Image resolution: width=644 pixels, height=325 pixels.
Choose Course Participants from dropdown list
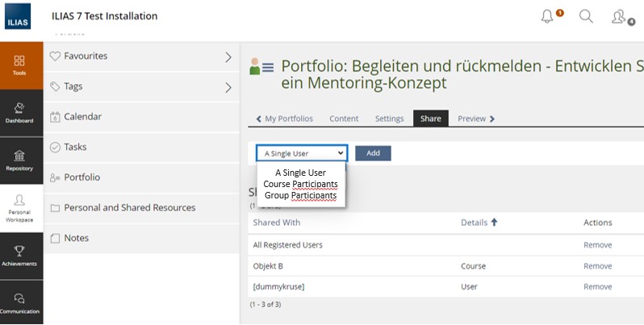coord(300,184)
